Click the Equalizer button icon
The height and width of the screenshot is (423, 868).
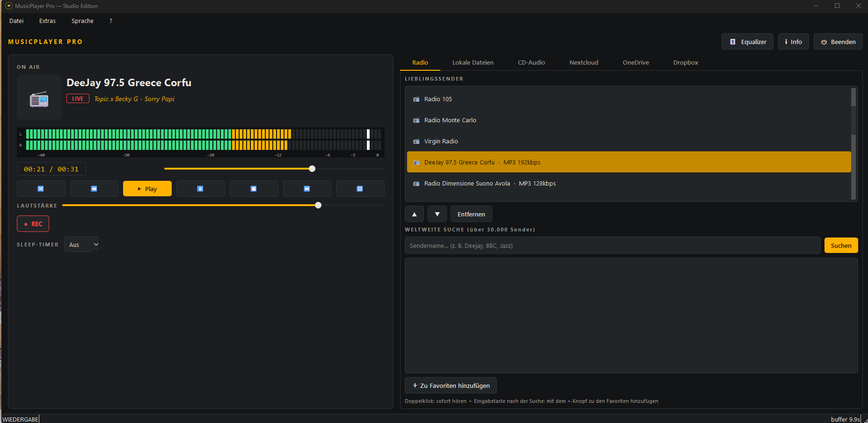pyautogui.click(x=733, y=42)
